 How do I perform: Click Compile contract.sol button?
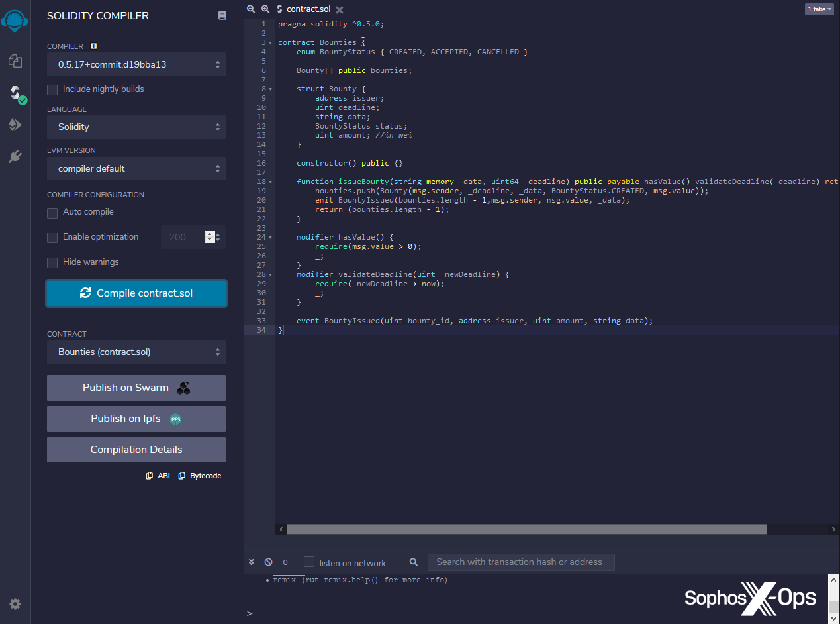point(136,293)
